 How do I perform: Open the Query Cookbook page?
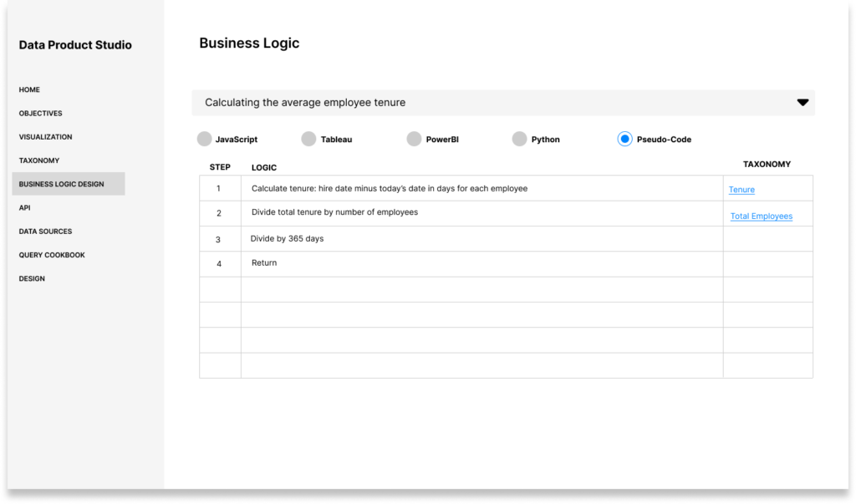(52, 255)
